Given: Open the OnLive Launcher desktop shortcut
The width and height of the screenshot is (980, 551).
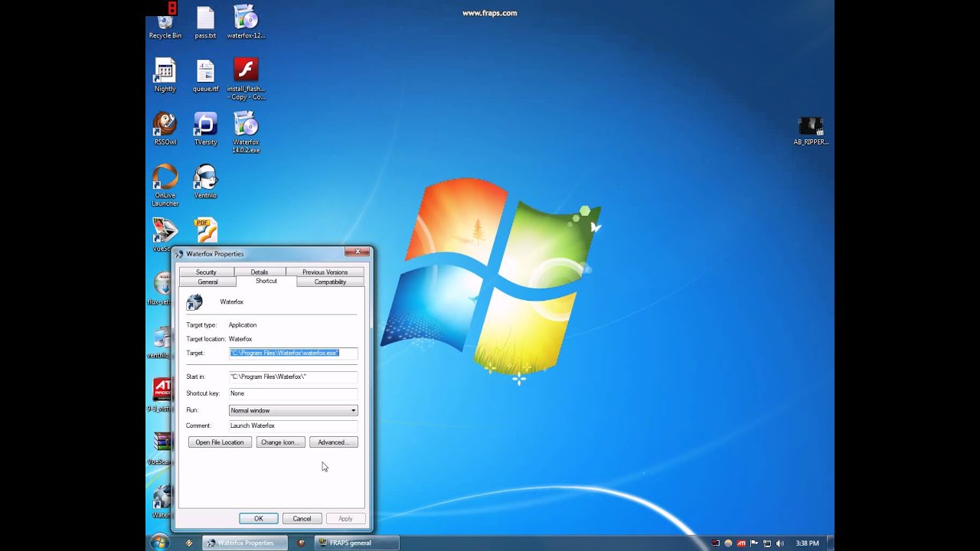Looking at the screenshot, I should (x=165, y=186).
